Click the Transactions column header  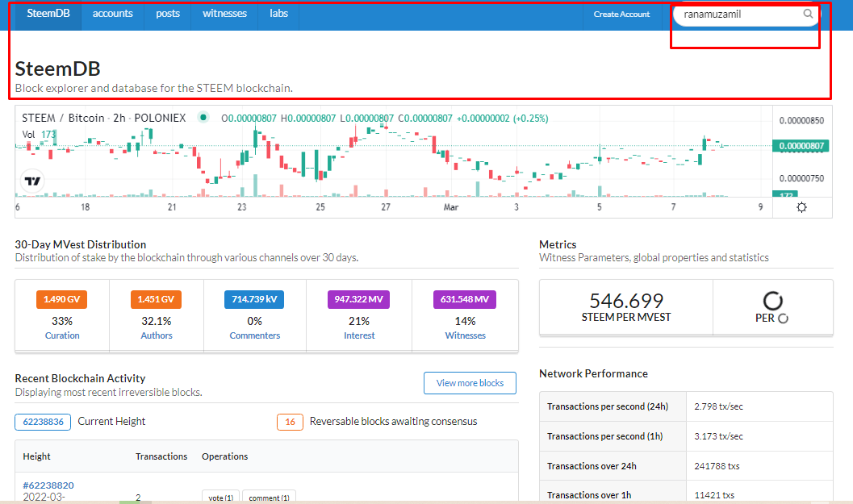point(161,456)
